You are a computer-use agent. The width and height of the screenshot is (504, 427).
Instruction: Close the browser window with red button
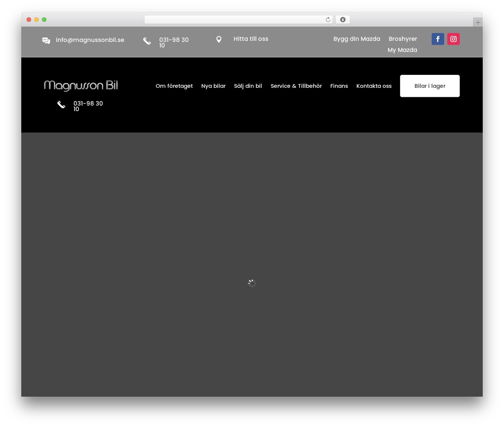click(x=29, y=20)
